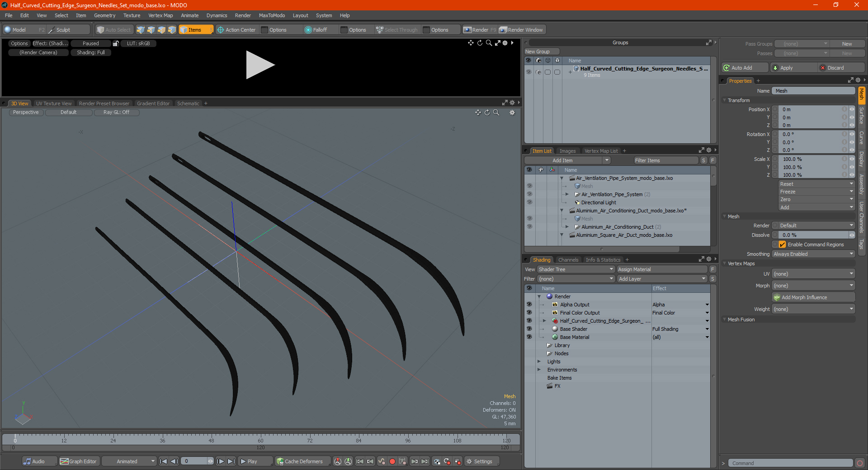
Task: Open the Graph Editor
Action: point(78,461)
